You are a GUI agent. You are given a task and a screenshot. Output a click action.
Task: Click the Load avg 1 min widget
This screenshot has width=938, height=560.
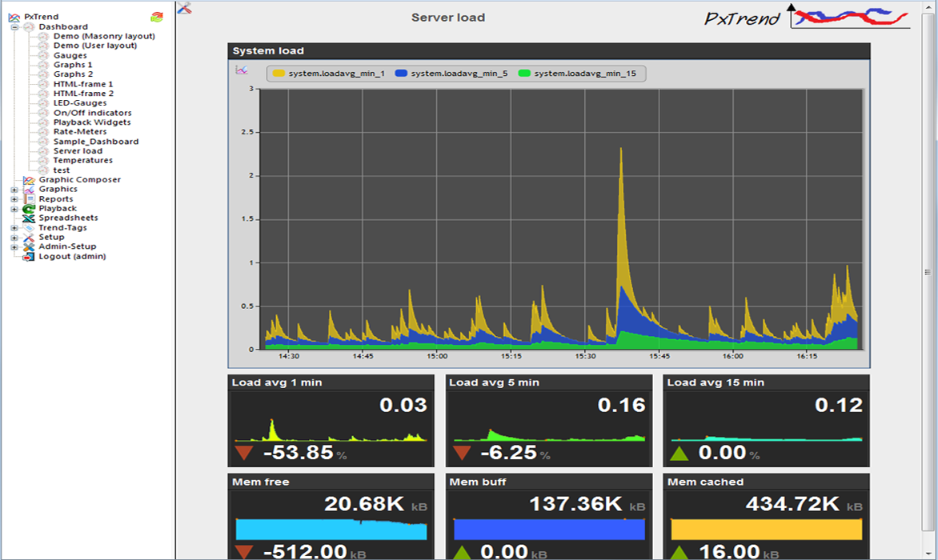click(331, 421)
